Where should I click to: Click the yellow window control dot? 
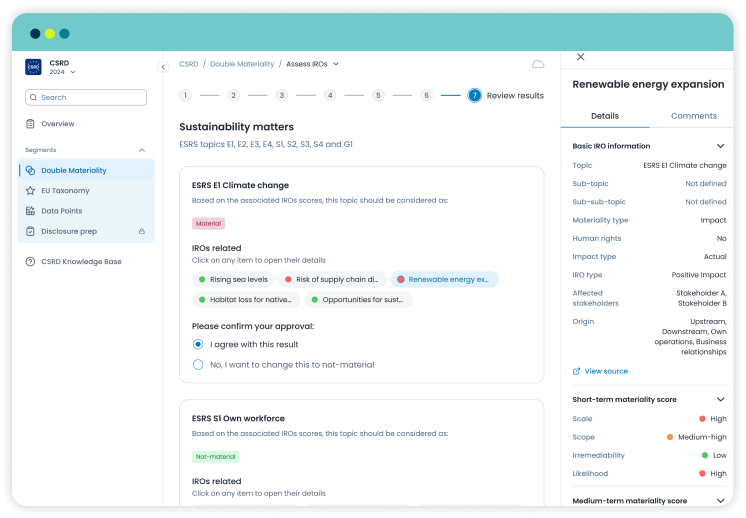50,34
